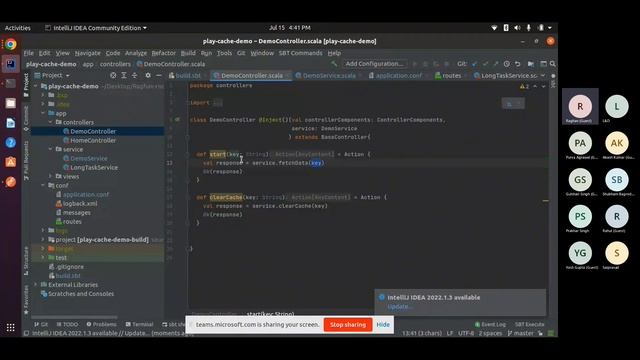This screenshot has height=360, width=640.
Task: Open the SBT Commands menu
Action: point(300,53)
